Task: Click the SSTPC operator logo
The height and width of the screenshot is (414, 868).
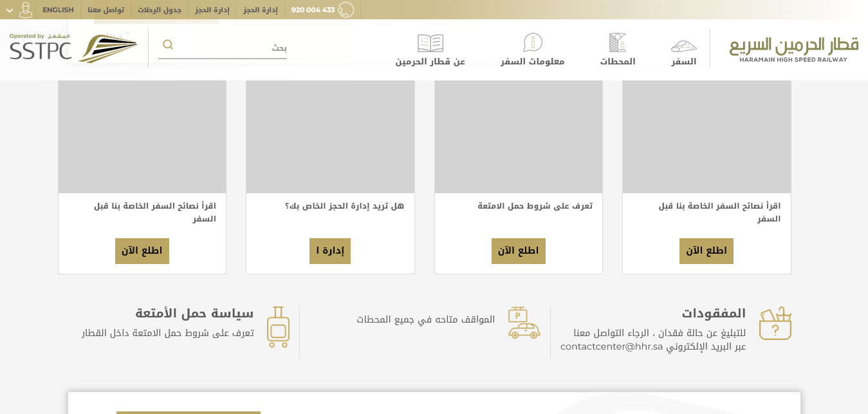Action: [x=40, y=48]
